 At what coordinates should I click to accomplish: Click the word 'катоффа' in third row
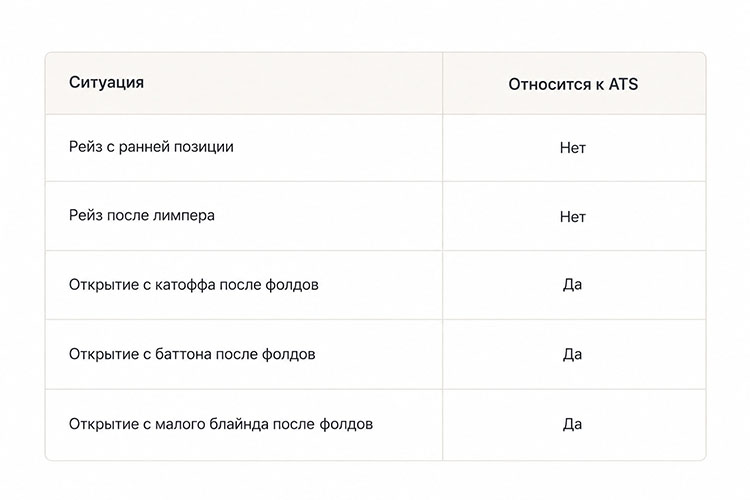185,285
